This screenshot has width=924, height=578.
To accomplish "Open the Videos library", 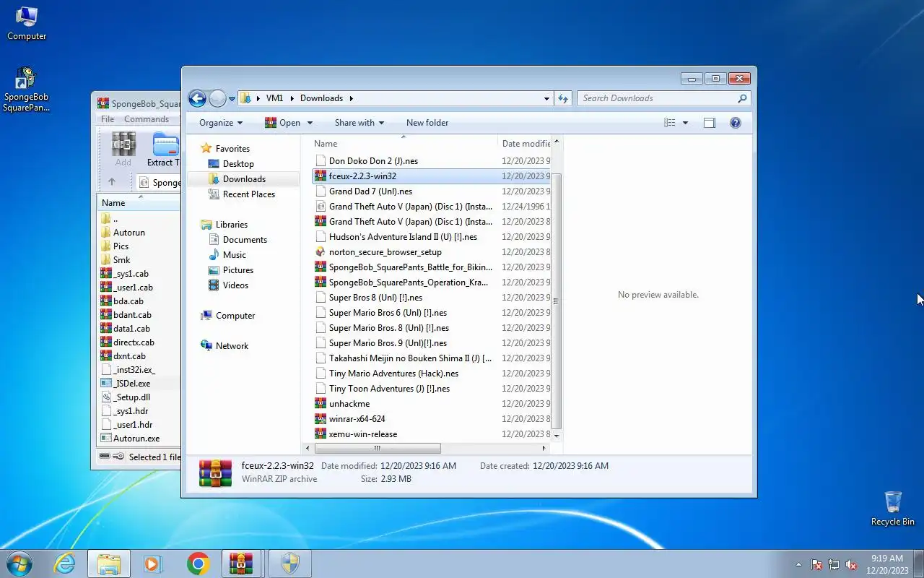I will pos(235,285).
